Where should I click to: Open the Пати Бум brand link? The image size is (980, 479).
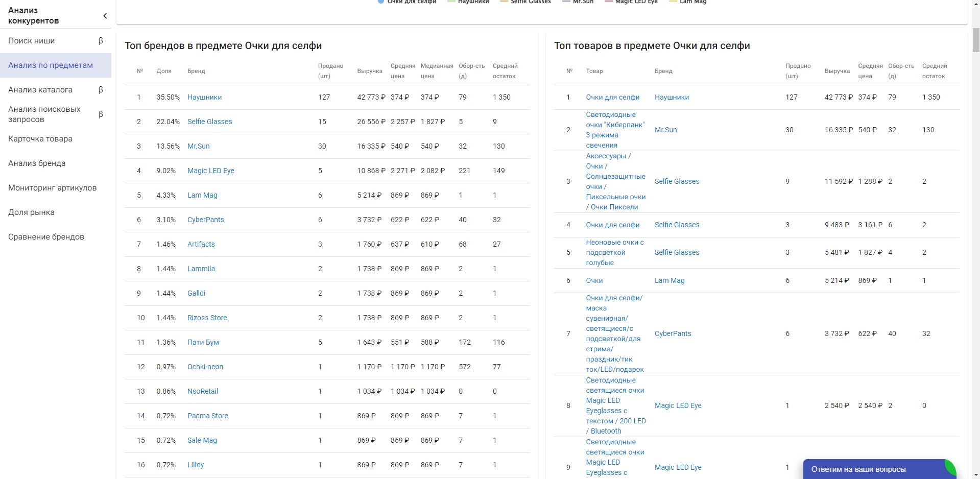click(203, 342)
